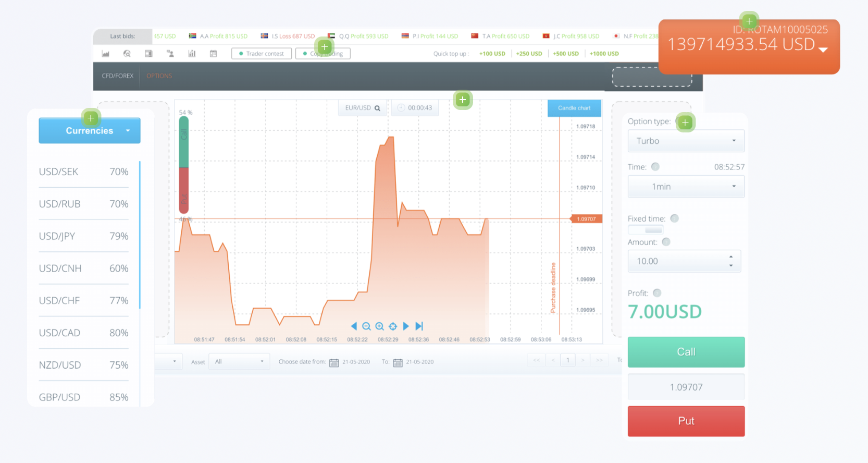Image resolution: width=868 pixels, height=463 pixels.
Task: Select the OPTIONS tab
Action: (159, 76)
